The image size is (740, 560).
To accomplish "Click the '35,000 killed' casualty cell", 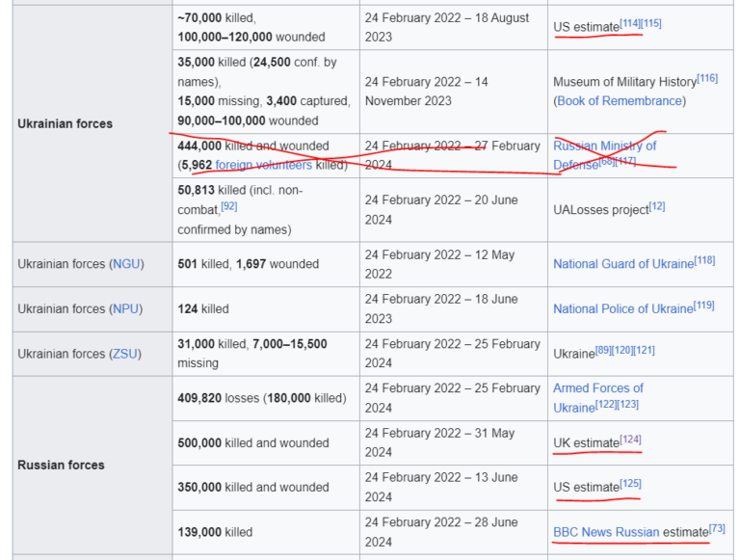I will click(x=266, y=92).
